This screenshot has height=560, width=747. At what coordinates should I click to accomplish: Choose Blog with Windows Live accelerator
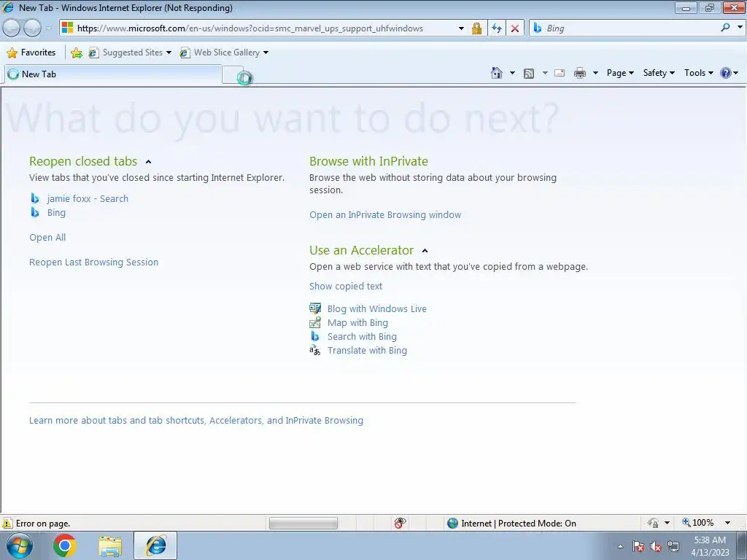coord(377,308)
